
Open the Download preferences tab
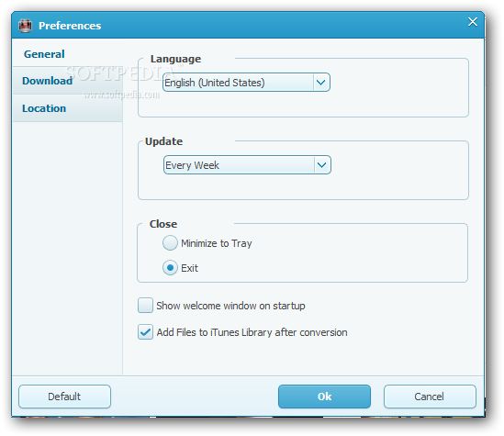pos(47,81)
